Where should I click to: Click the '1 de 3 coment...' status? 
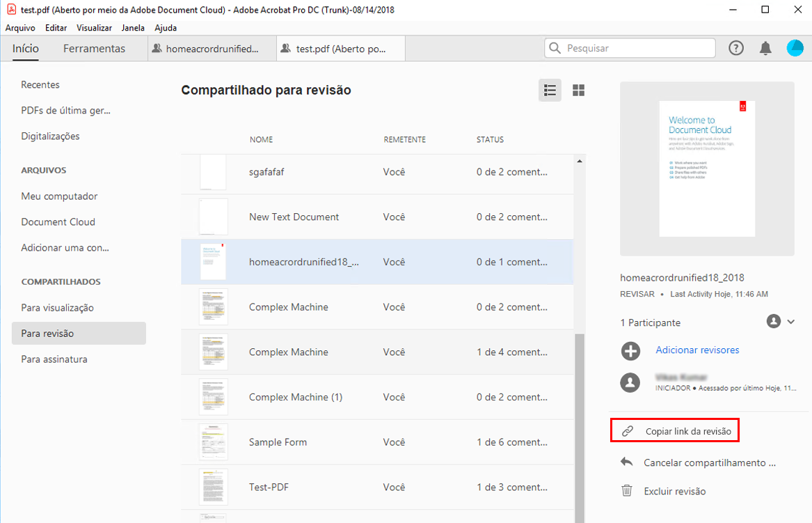[x=511, y=487]
